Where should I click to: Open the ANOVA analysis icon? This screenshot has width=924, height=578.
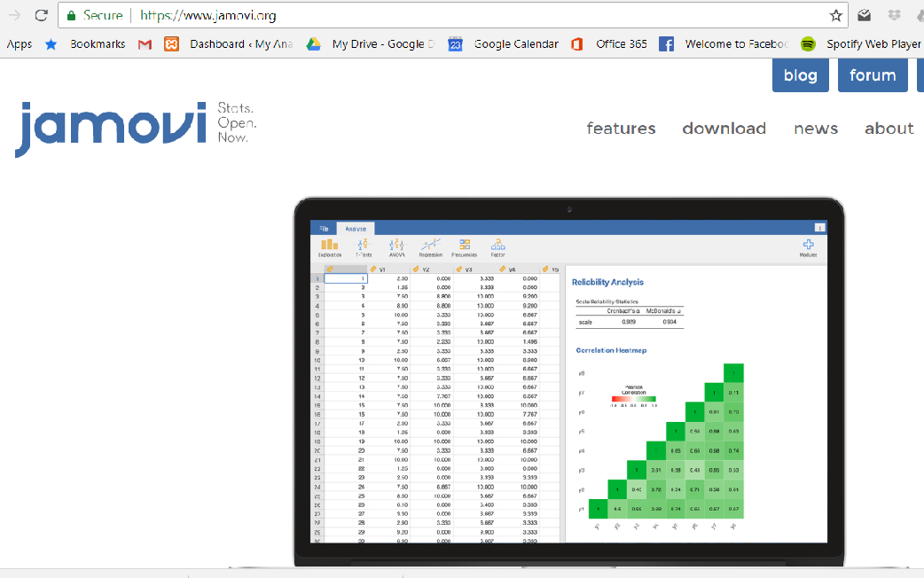396,247
